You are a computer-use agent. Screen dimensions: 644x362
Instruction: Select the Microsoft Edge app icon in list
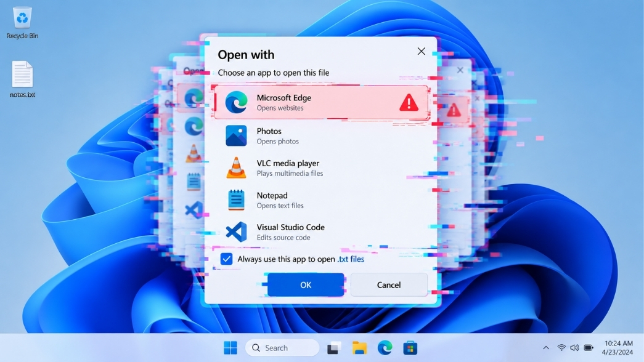coord(236,102)
